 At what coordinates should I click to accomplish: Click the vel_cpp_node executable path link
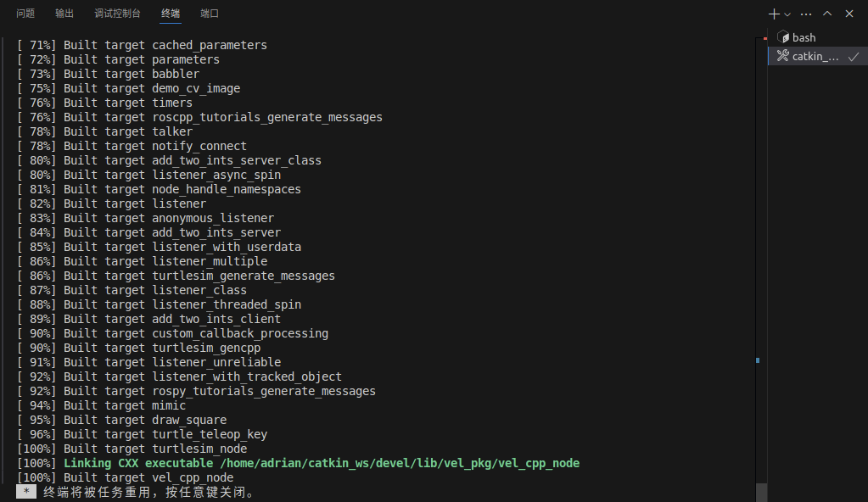400,463
